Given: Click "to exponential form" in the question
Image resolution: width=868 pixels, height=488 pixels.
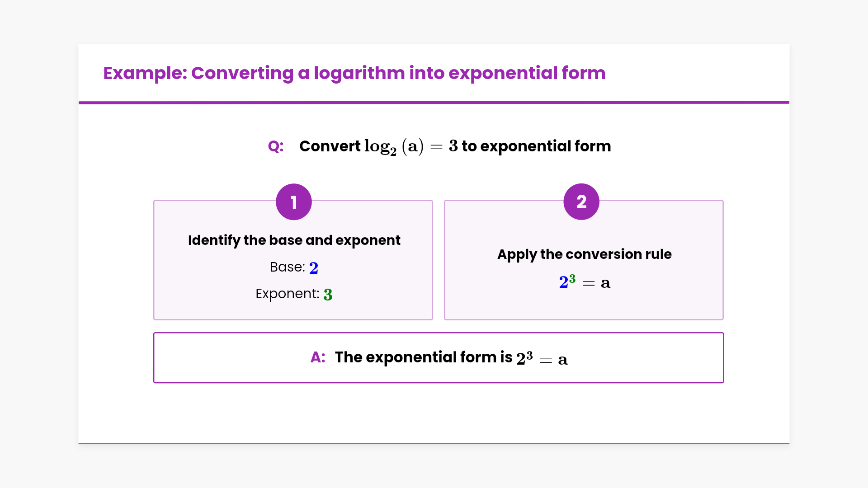Looking at the screenshot, I should pos(536,146).
